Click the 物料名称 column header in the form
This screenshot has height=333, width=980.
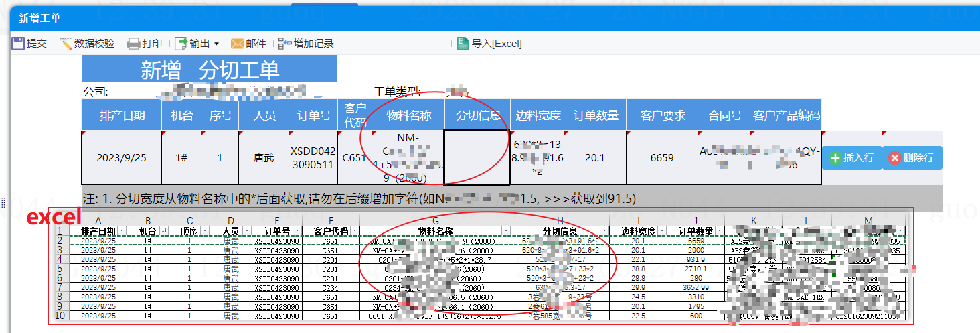click(x=409, y=115)
